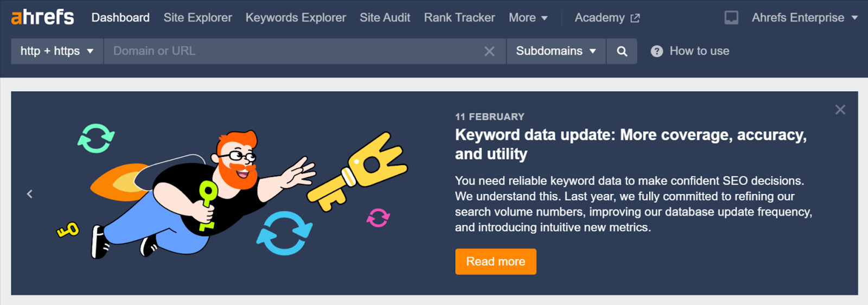The image size is (868, 305).
Task: Select Rank Tracker in navigation
Action: [x=459, y=17]
